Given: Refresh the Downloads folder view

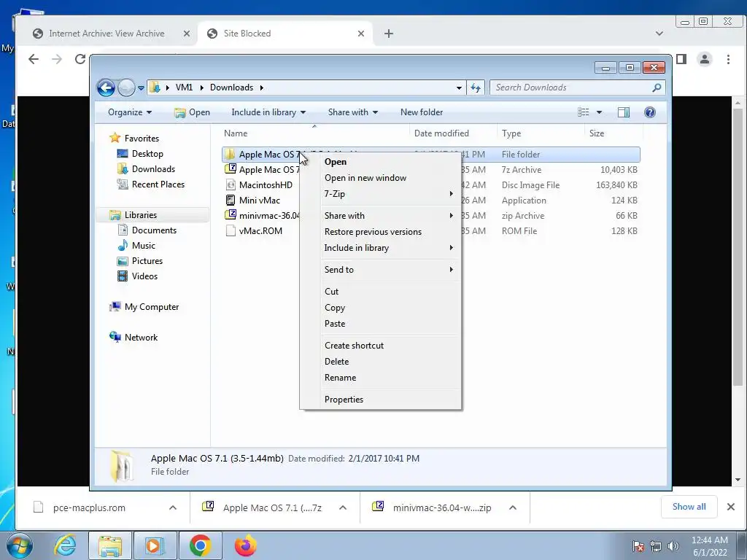Looking at the screenshot, I should tap(476, 87).
